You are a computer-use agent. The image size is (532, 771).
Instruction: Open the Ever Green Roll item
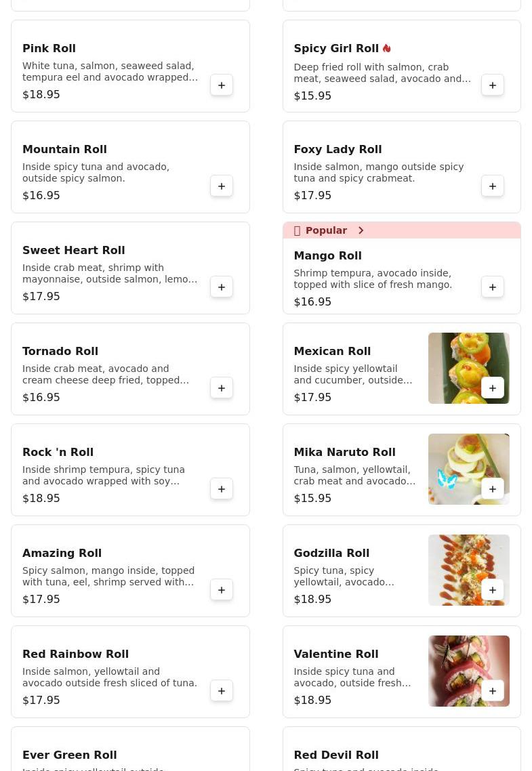69,755
